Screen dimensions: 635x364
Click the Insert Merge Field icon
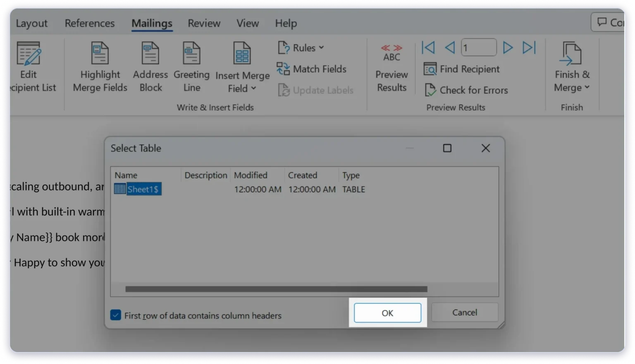point(242,53)
